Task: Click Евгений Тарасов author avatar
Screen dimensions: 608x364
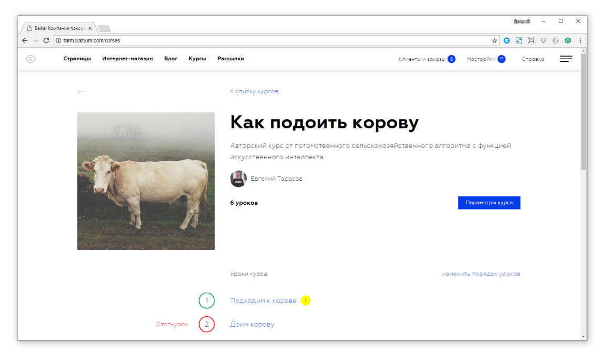Action: (238, 179)
